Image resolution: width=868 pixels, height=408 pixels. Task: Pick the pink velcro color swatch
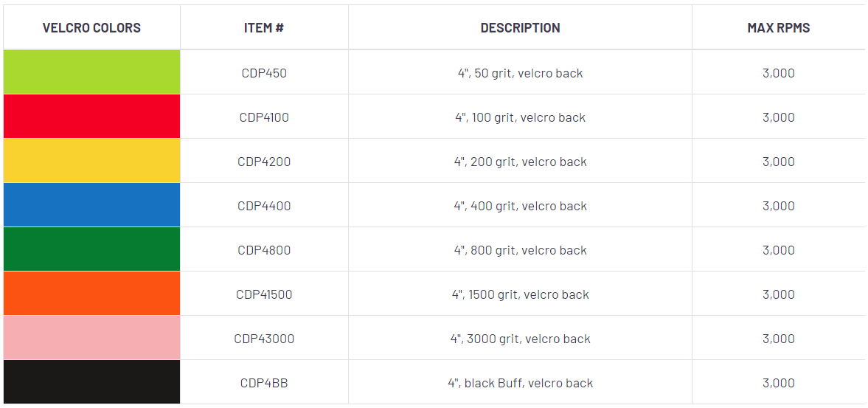[91, 338]
